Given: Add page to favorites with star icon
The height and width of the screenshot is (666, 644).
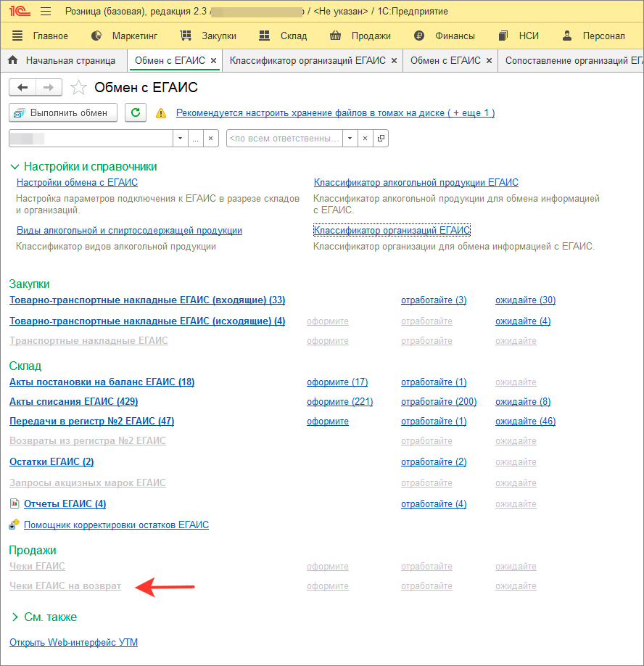Looking at the screenshot, I should (78, 88).
